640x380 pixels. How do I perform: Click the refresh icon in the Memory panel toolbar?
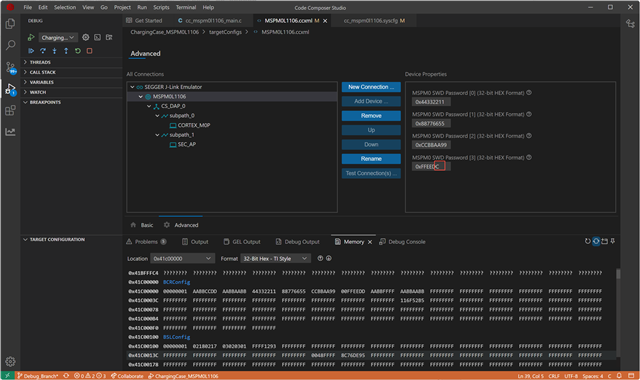pyautogui.click(x=587, y=241)
